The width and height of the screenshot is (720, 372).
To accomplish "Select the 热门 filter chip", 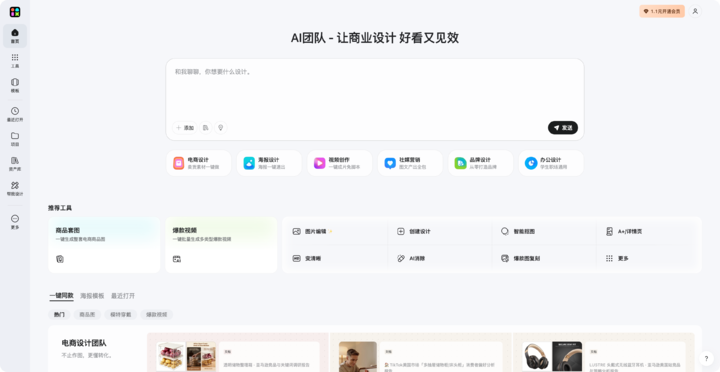I will tap(59, 315).
